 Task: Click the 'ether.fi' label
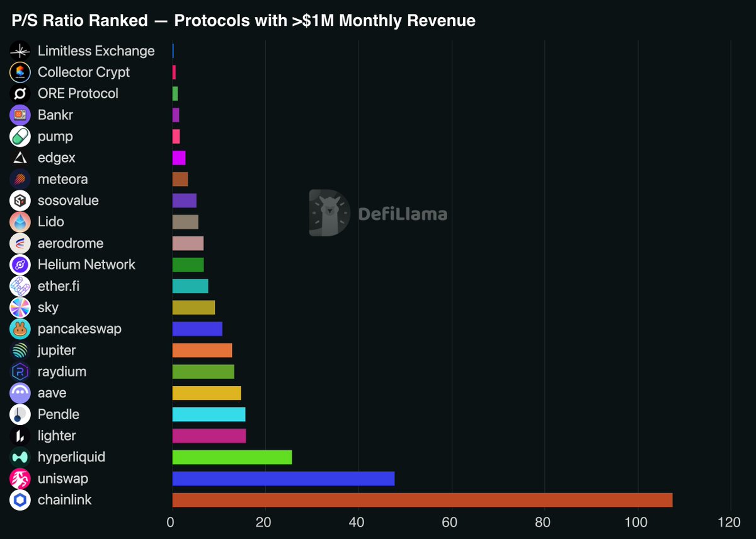(x=59, y=286)
